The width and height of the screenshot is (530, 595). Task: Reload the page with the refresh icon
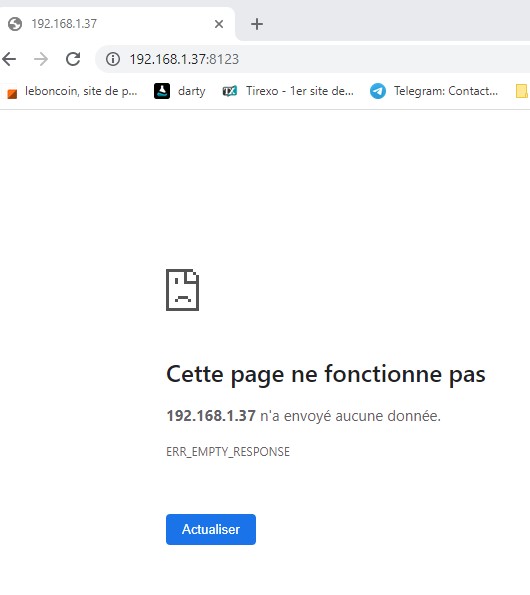(x=73, y=59)
